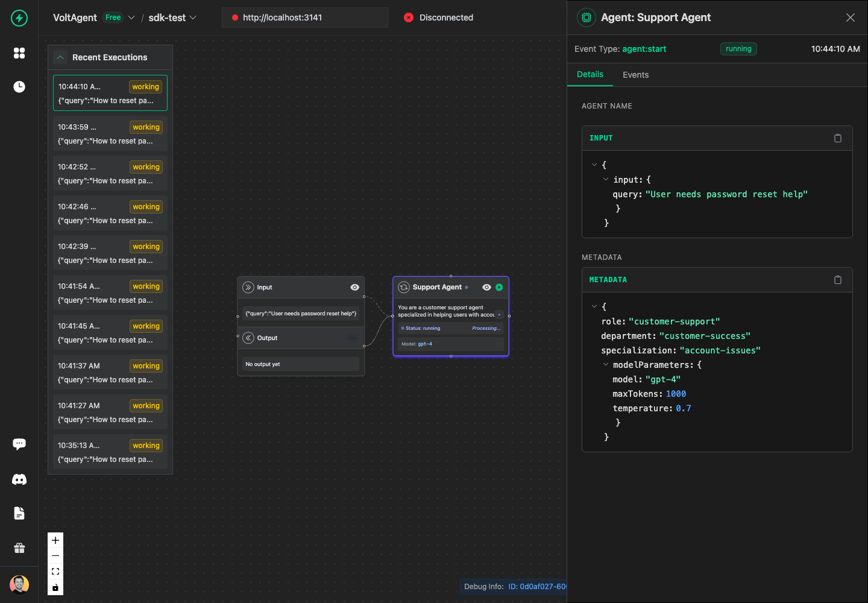Image resolution: width=868 pixels, height=603 pixels.
Task: Open the documentation file icon in sidebar
Action: [x=19, y=513]
